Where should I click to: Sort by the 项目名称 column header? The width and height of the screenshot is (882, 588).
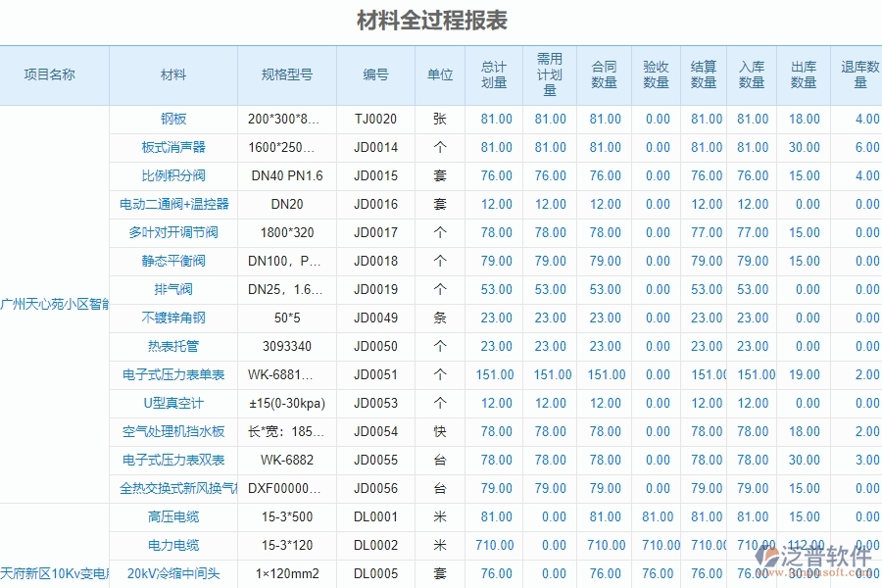(52, 74)
